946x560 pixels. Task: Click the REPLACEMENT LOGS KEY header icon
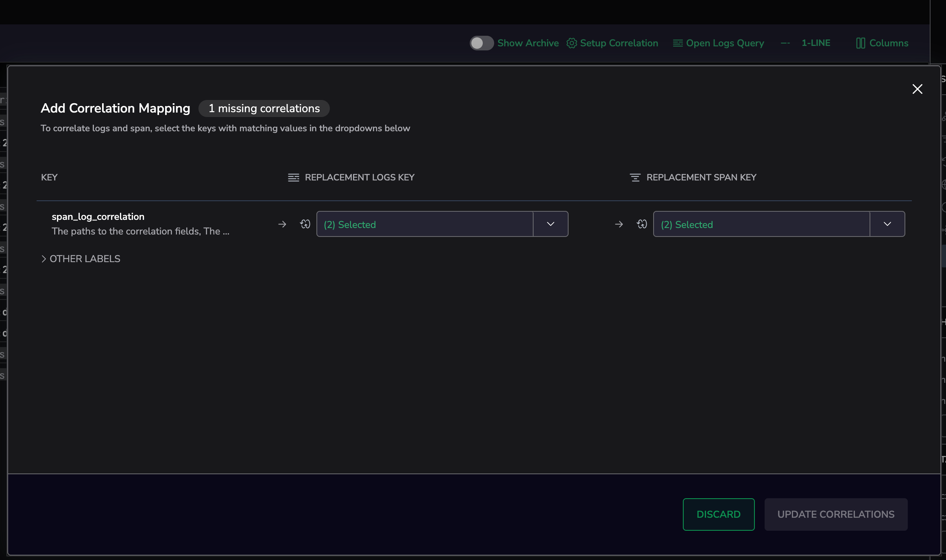click(294, 178)
